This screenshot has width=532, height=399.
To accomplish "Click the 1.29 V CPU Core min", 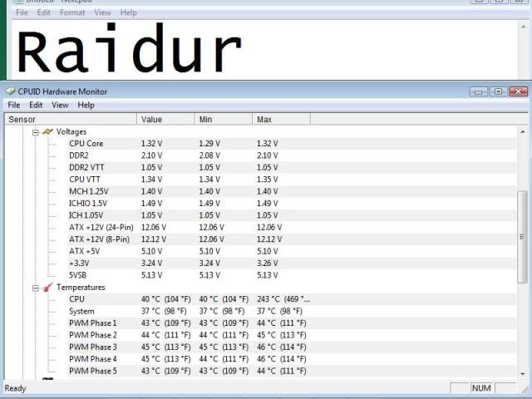I will (x=209, y=144).
